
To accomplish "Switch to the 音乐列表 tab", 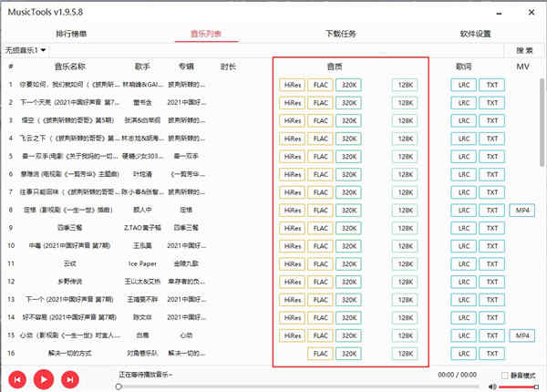I will [206, 34].
